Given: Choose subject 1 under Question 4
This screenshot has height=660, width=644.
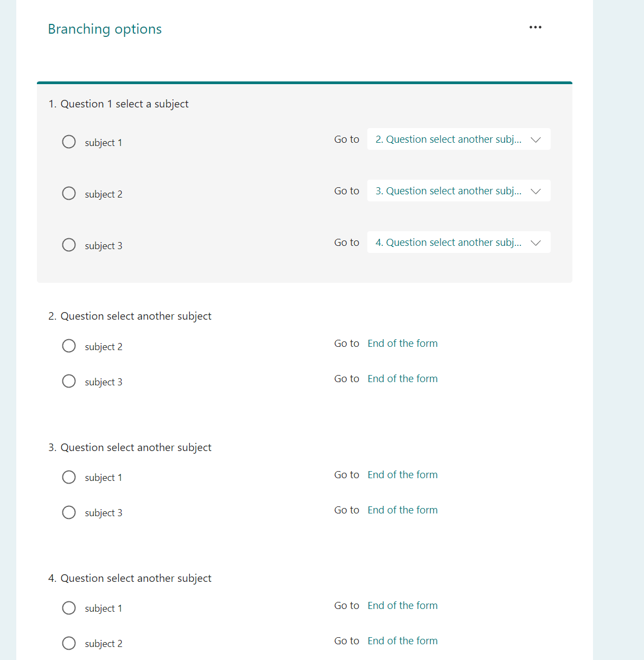Looking at the screenshot, I should pos(69,608).
